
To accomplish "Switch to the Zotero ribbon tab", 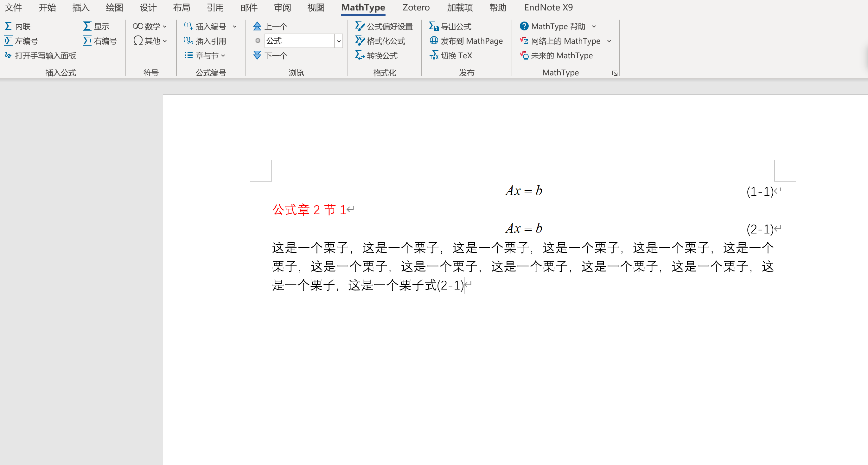I will tap(416, 7).
